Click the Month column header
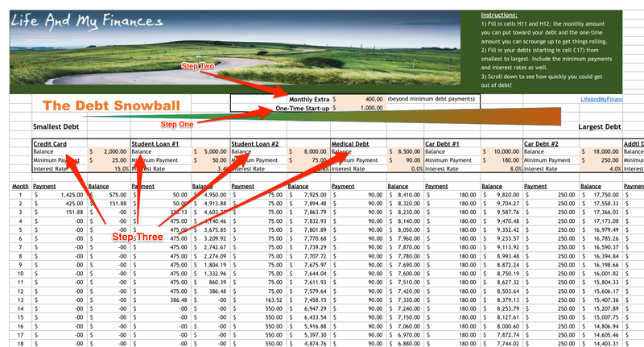644x347 pixels. click(x=20, y=186)
